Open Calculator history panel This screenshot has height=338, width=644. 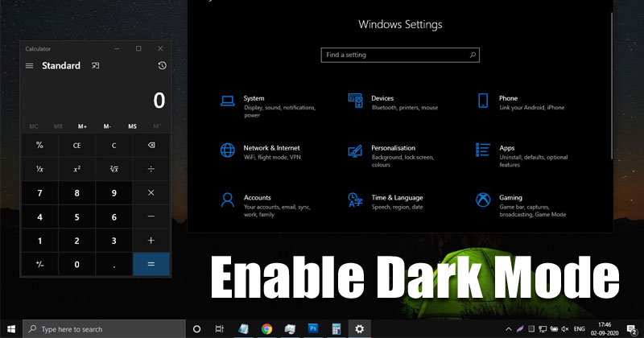[162, 66]
